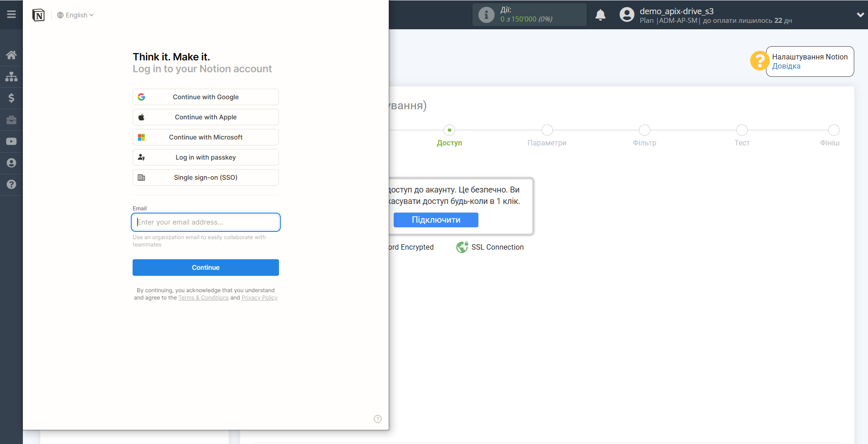Open the hamburger menu in the sidebar
Image resolution: width=868 pixels, height=444 pixels.
(x=11, y=15)
